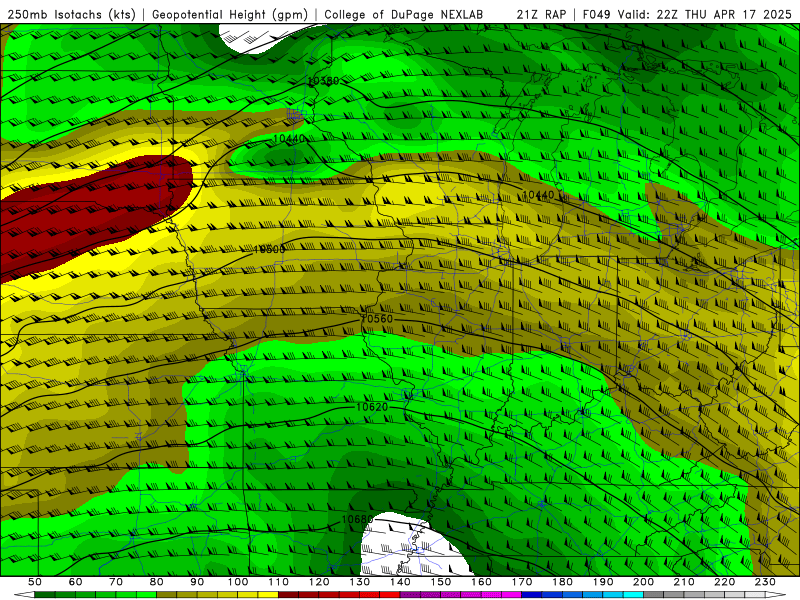This screenshot has width=800, height=600.
Task: Click the 10380 height contour label
Action: coord(323,81)
